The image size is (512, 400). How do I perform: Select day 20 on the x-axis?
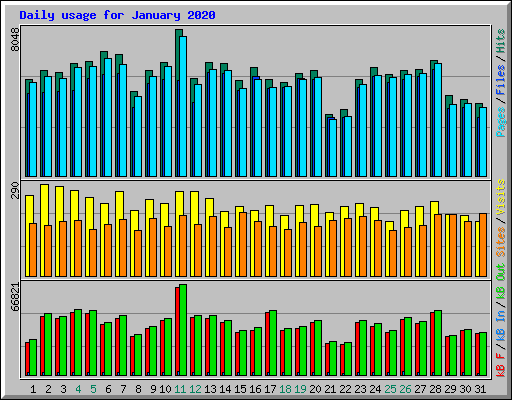pos(315,389)
